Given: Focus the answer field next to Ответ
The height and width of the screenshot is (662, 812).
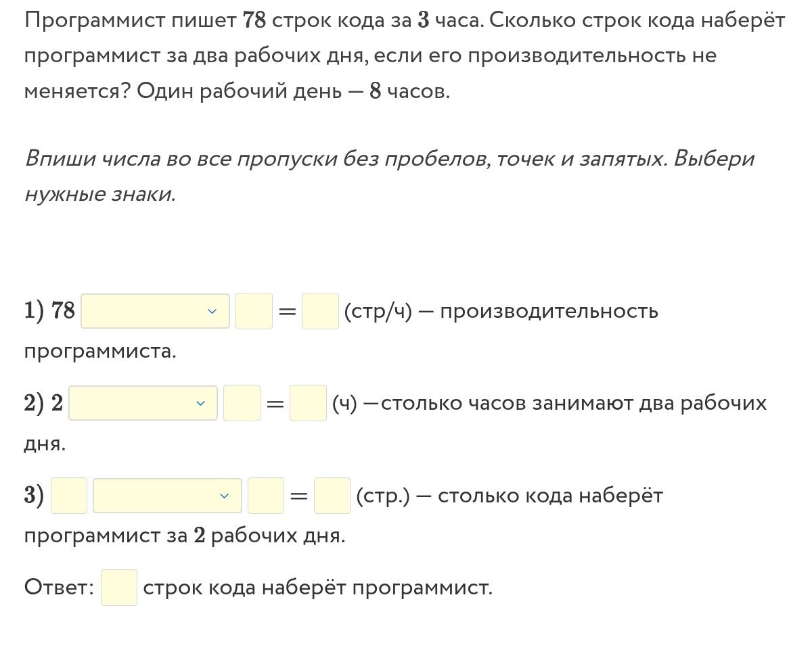Looking at the screenshot, I should [x=119, y=588].
